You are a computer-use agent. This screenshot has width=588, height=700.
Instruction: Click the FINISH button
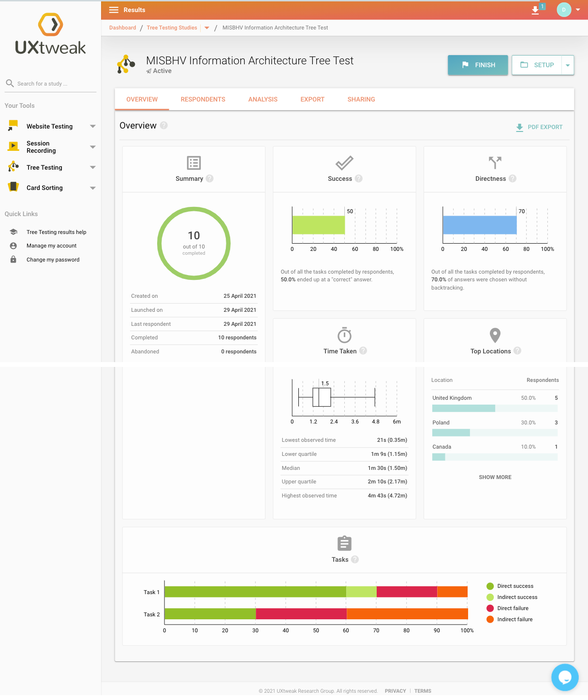pyautogui.click(x=478, y=65)
